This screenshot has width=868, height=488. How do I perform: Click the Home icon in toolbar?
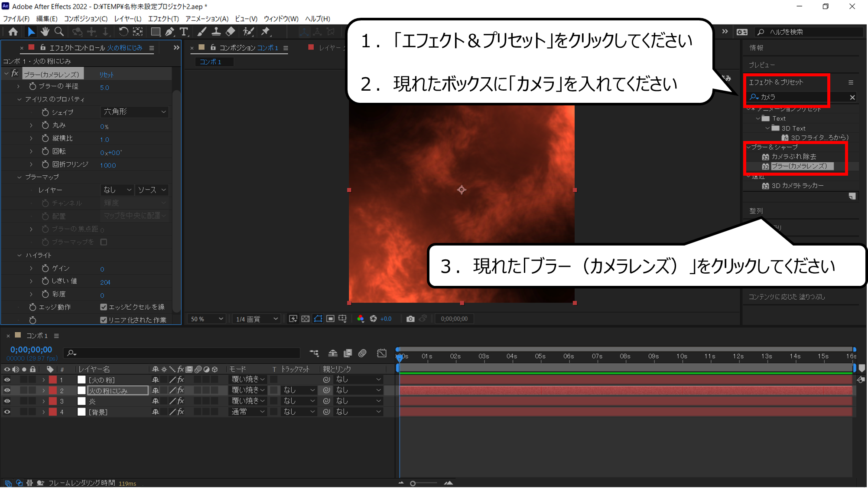[x=13, y=32]
